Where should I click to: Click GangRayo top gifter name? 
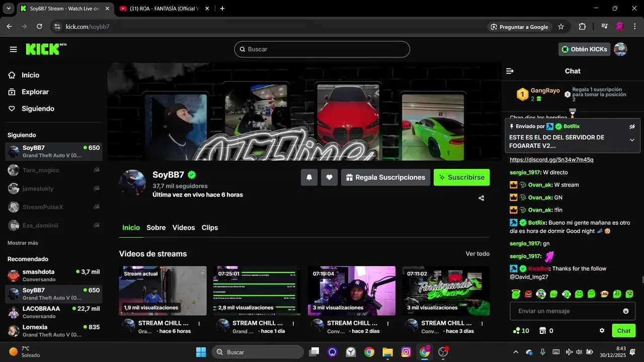pos(545,91)
